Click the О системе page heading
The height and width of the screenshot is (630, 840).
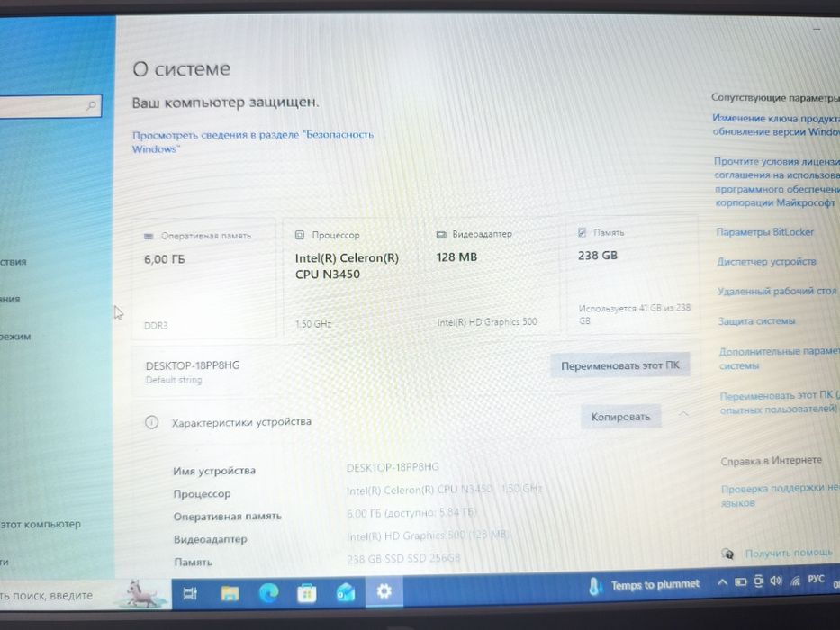182,69
